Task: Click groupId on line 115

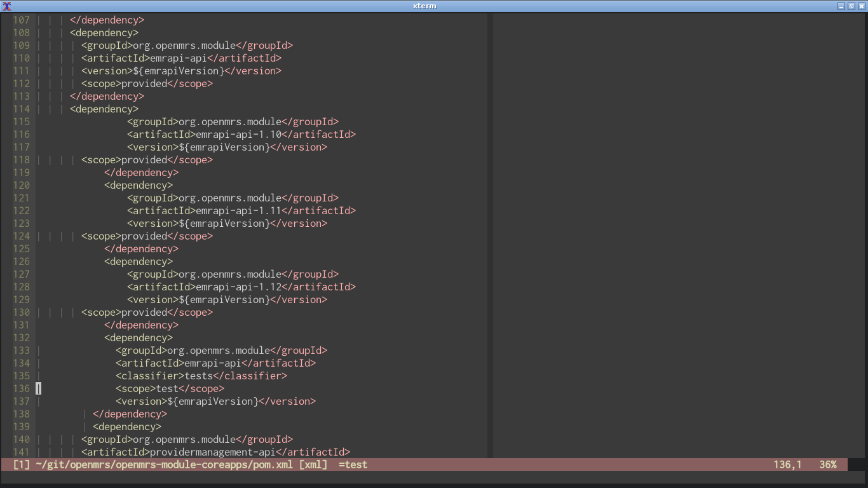Action: pyautogui.click(x=233, y=121)
